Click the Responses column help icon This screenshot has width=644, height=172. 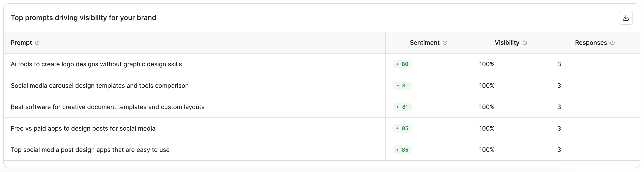(x=612, y=43)
